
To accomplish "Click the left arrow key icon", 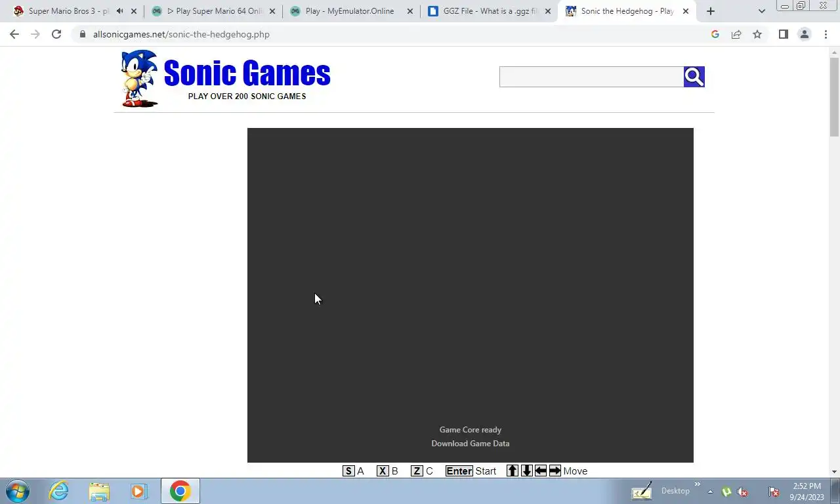I will [541, 471].
